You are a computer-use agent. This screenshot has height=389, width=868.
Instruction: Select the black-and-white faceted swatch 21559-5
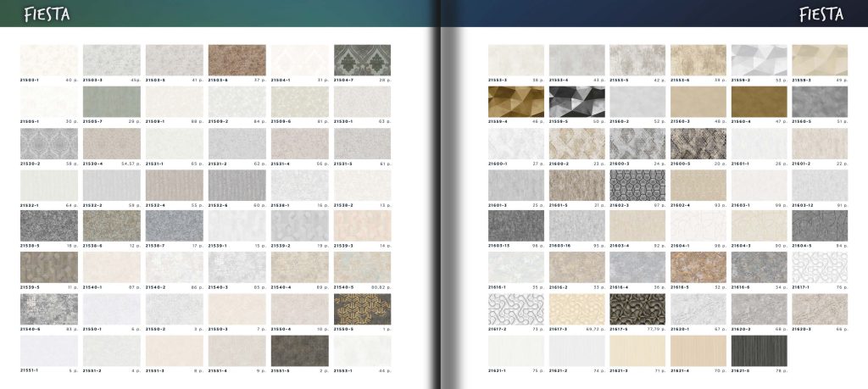(577, 101)
